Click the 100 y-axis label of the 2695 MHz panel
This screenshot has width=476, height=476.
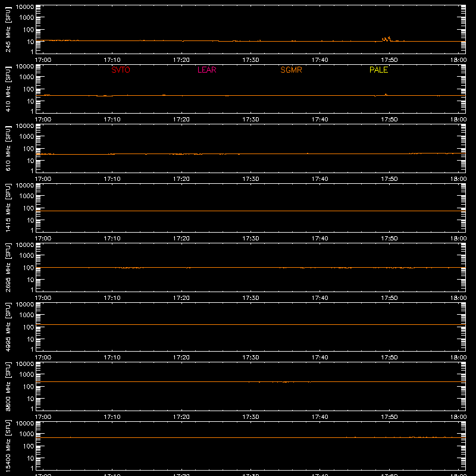coord(29,267)
